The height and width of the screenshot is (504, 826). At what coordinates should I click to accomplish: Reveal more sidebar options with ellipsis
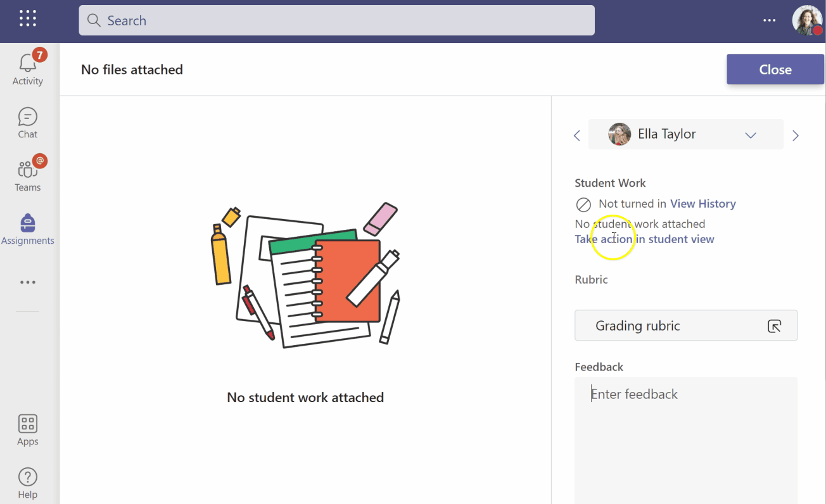click(x=27, y=282)
